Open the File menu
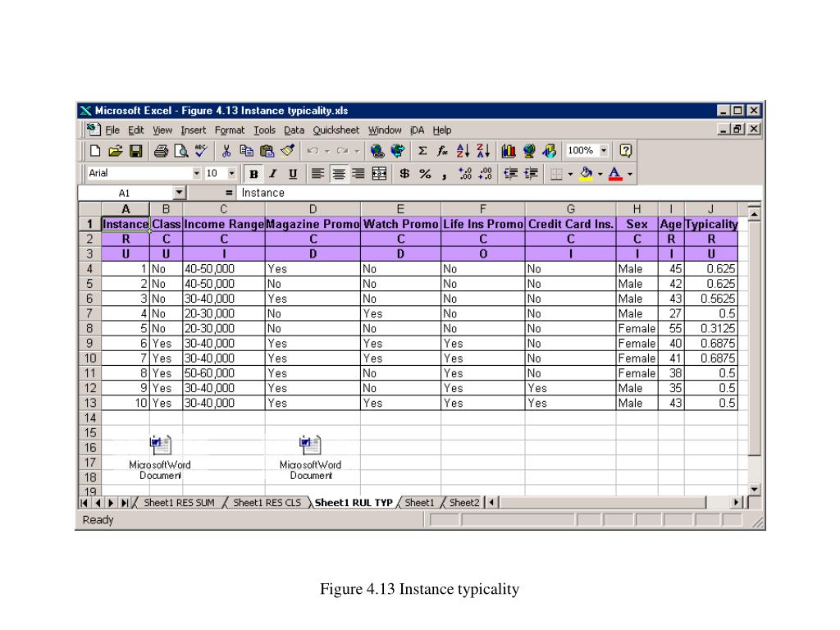The image size is (840, 630). point(112,130)
